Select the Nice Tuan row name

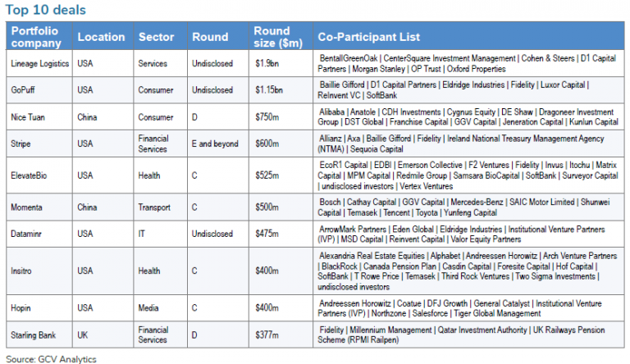click(x=30, y=116)
